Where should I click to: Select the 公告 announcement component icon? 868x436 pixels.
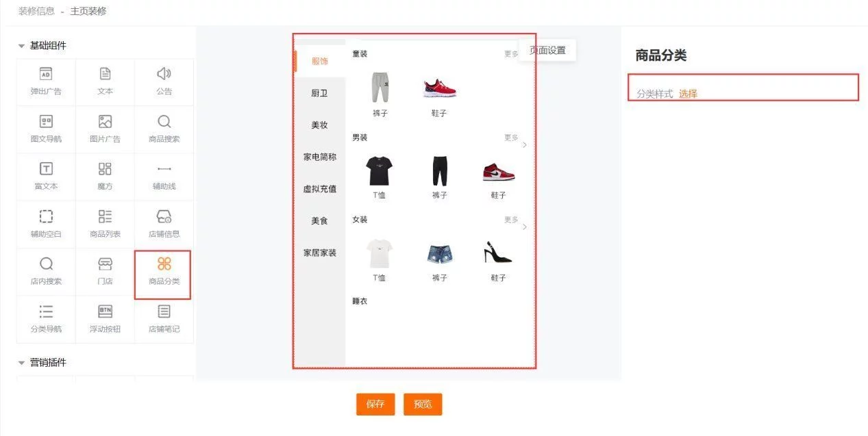pyautogui.click(x=164, y=74)
